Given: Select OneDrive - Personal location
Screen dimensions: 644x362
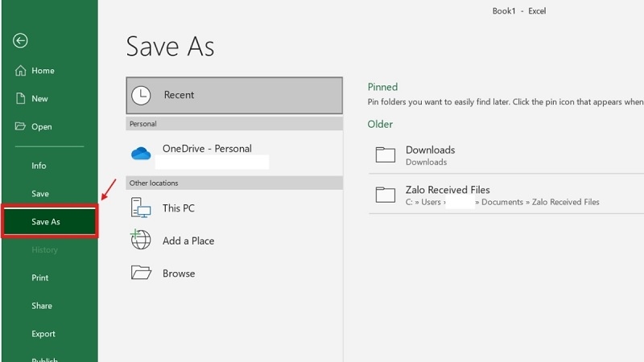Looking at the screenshot, I should (x=234, y=154).
